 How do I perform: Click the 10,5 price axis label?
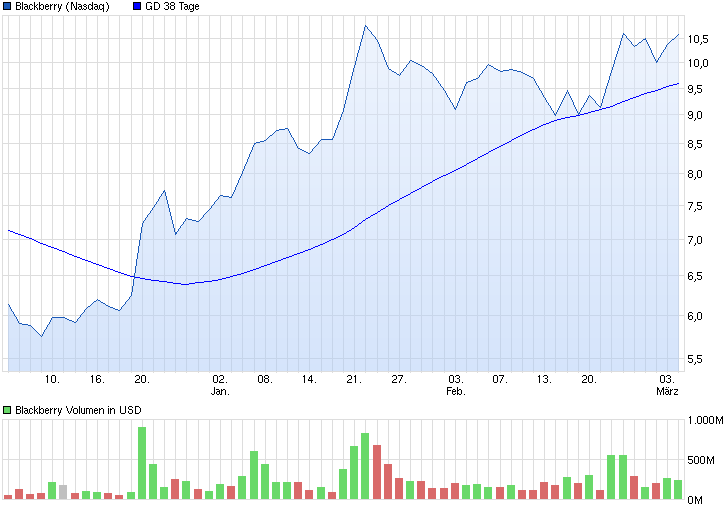pos(699,40)
